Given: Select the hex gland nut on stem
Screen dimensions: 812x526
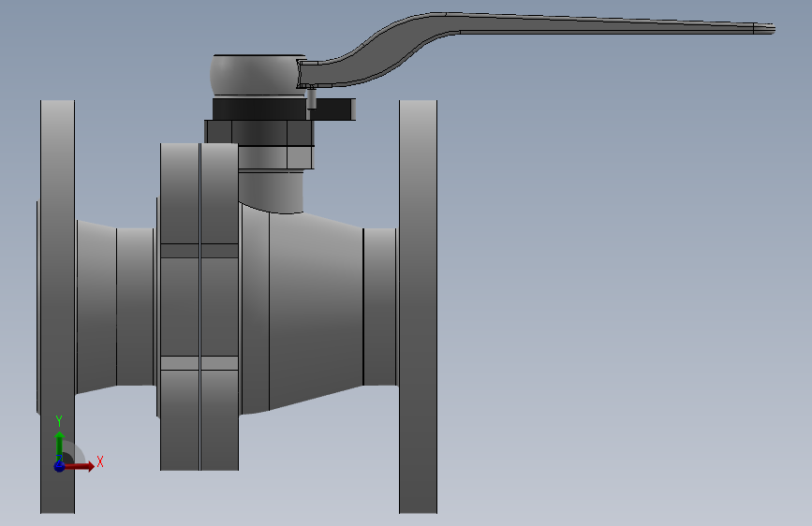Looking at the screenshot, I should coord(258,132).
